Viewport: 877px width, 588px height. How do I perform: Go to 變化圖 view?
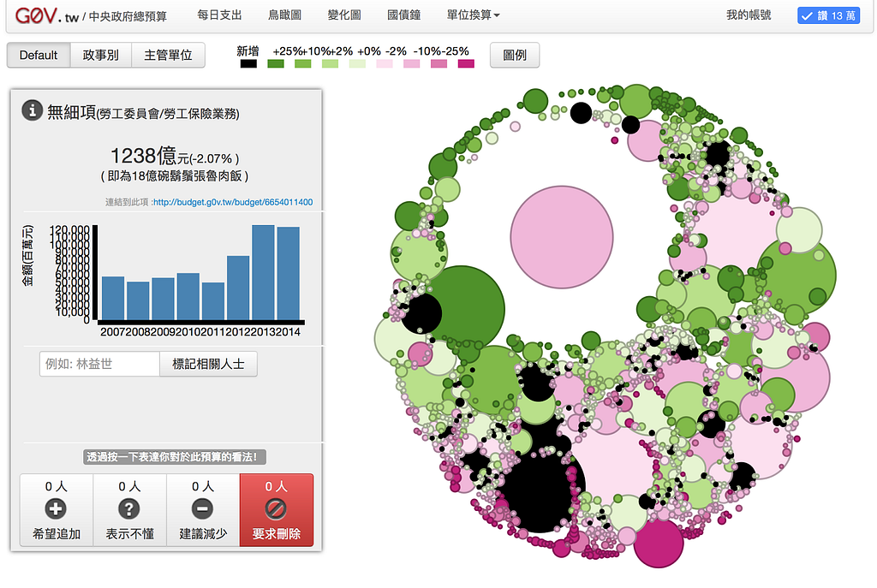tap(344, 15)
